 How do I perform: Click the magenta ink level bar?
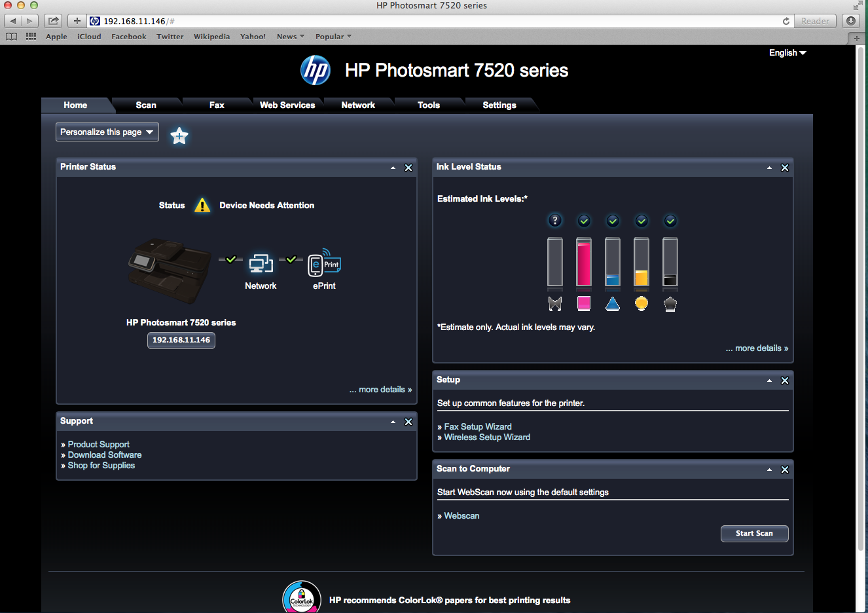tap(584, 263)
